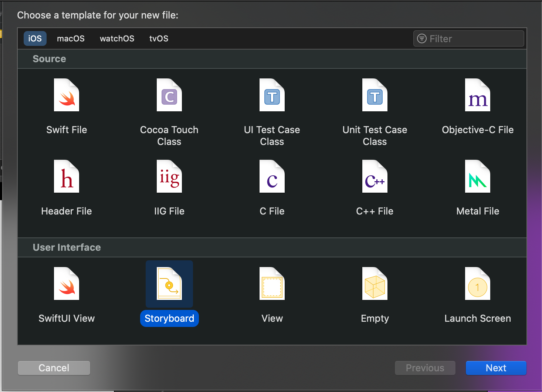This screenshot has width=542, height=392.
Task: Click the Previous button
Action: click(425, 368)
